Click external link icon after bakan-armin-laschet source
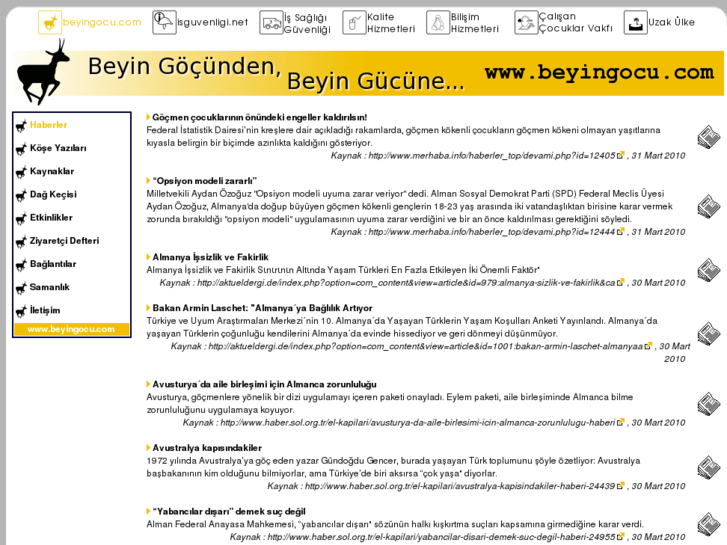 click(648, 346)
